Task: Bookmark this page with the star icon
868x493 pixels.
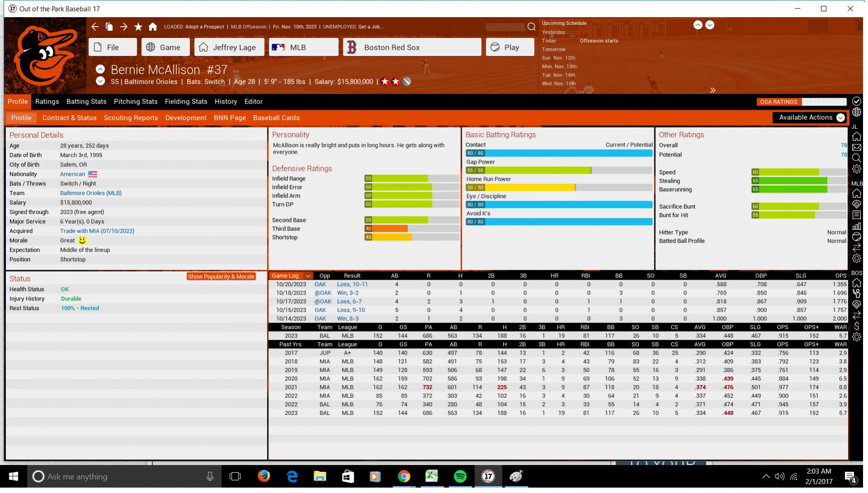Action: [138, 27]
